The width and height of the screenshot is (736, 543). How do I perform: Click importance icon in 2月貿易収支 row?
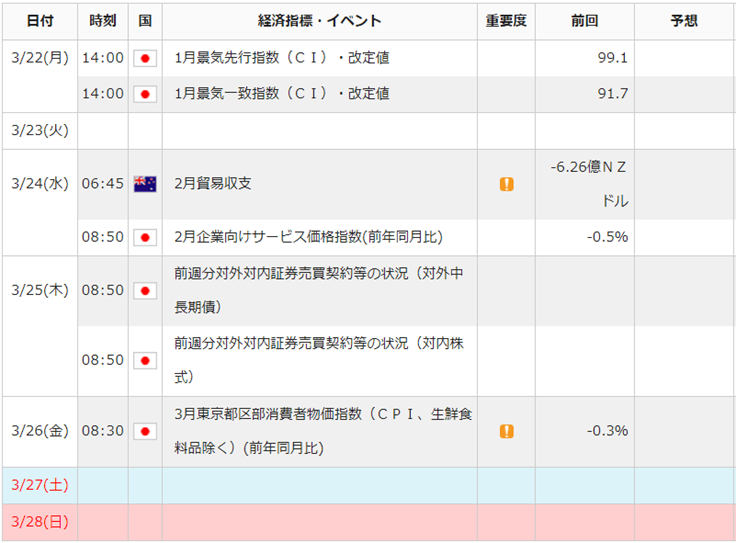506,184
